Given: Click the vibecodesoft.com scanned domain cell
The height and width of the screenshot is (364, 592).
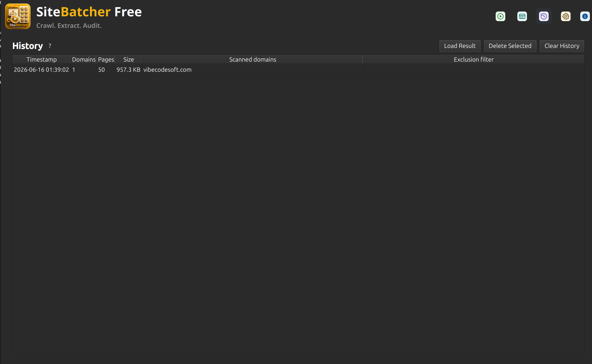Looking at the screenshot, I should pyautogui.click(x=252, y=70).
